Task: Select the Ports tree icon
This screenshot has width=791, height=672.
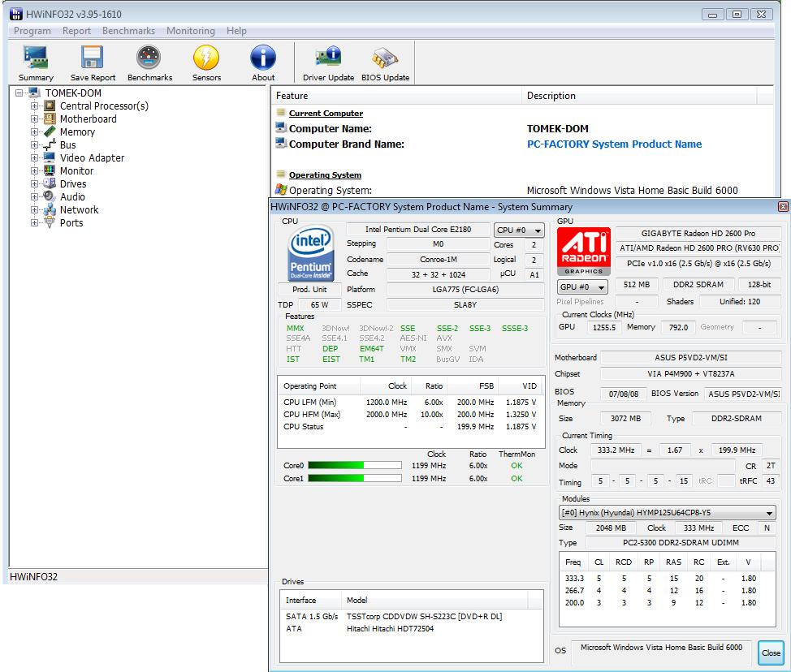Action: [x=50, y=222]
